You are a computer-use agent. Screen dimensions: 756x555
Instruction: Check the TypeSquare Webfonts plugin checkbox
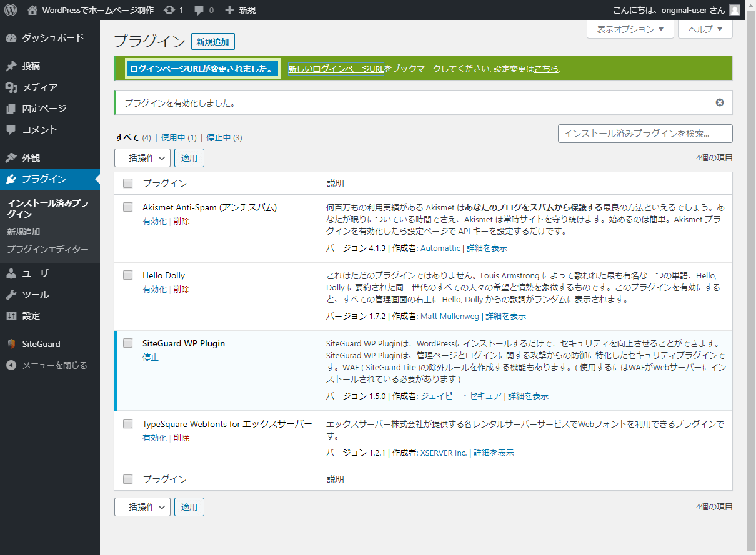point(128,424)
